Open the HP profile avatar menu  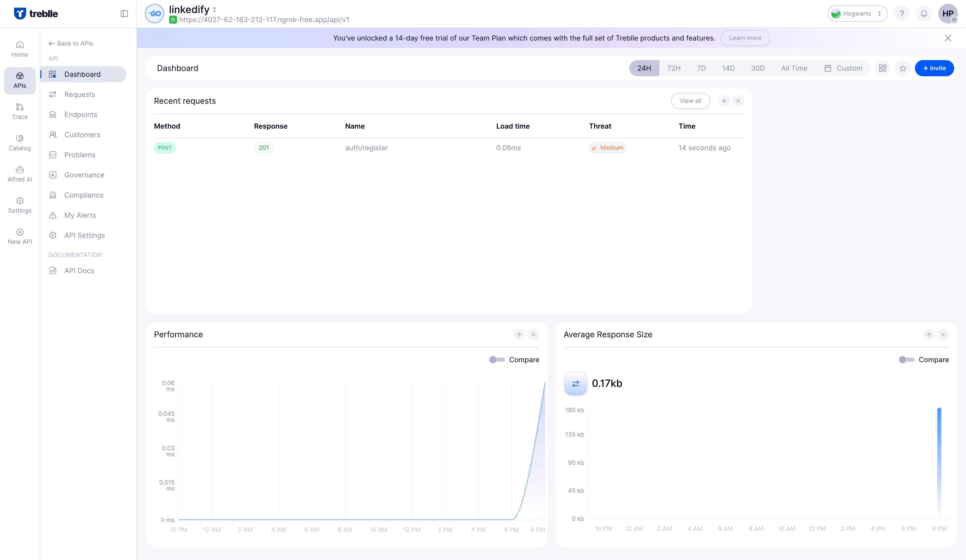(x=948, y=14)
